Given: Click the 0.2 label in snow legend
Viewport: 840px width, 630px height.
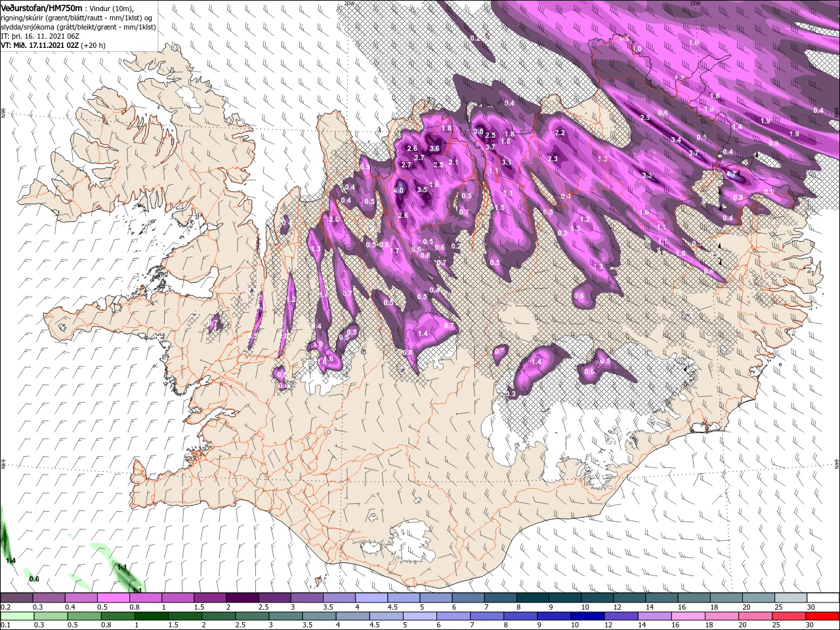Looking at the screenshot, I should coord(6,607).
